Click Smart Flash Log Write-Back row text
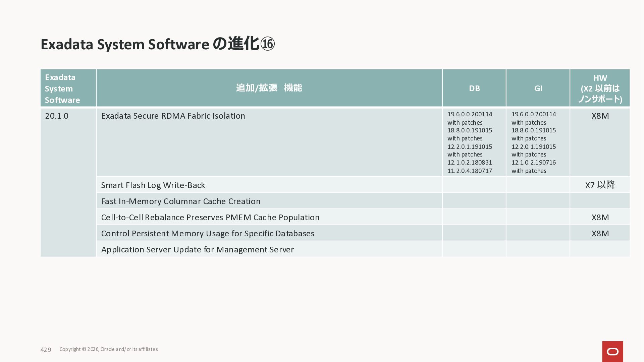The height and width of the screenshot is (362, 644). (153, 185)
